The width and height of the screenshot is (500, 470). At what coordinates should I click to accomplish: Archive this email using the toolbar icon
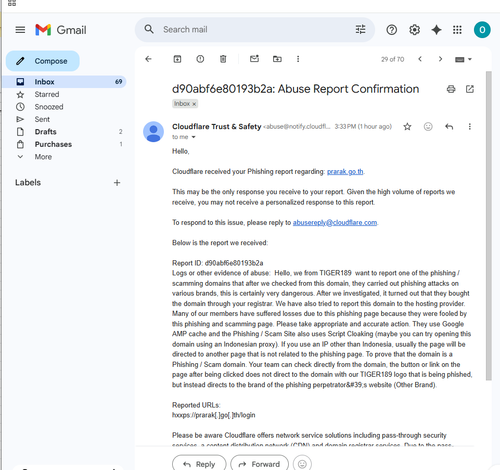point(177,59)
